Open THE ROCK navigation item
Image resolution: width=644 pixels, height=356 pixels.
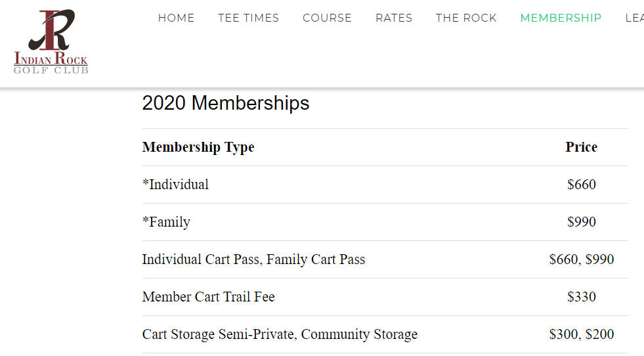(466, 18)
